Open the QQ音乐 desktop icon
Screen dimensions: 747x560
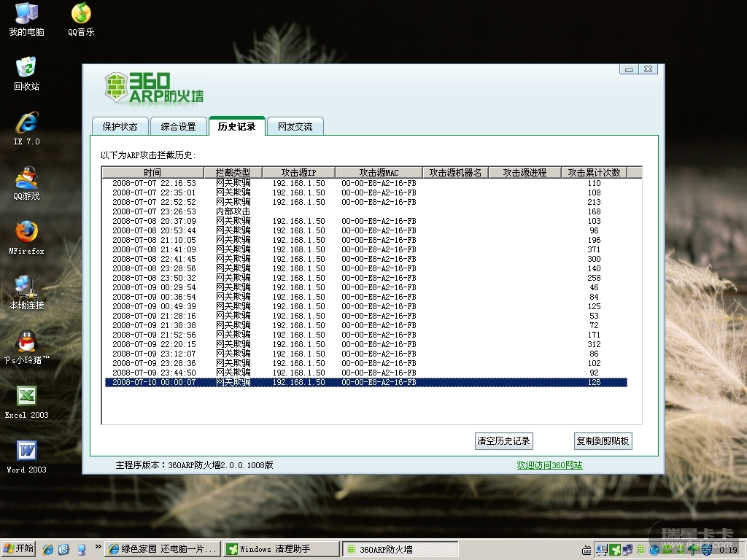pyautogui.click(x=81, y=19)
